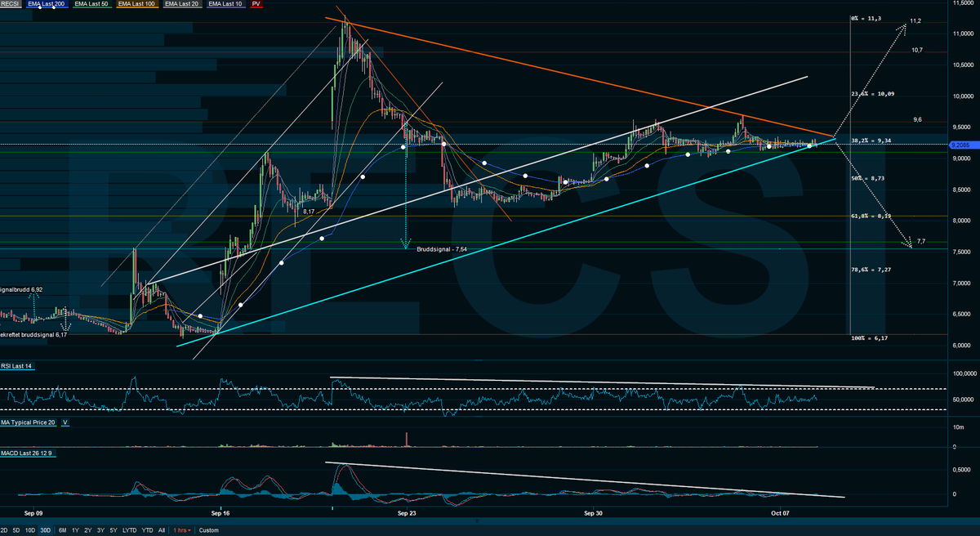
Task: Switch chart range to 10D
Action: (30, 530)
